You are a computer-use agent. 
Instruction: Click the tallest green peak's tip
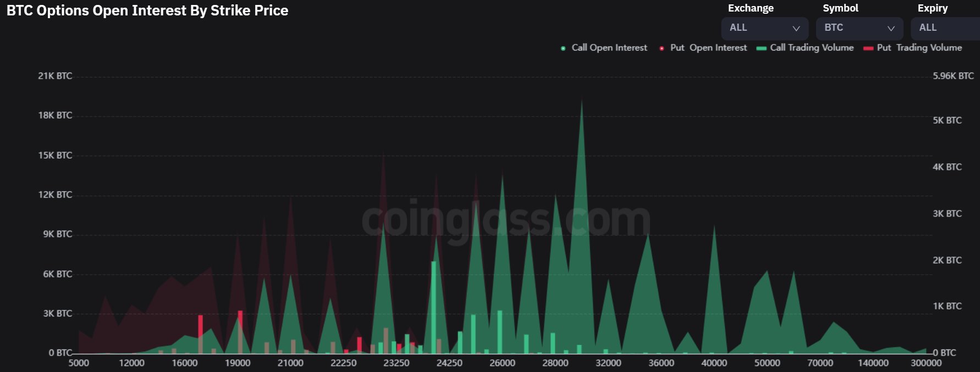[x=582, y=101]
